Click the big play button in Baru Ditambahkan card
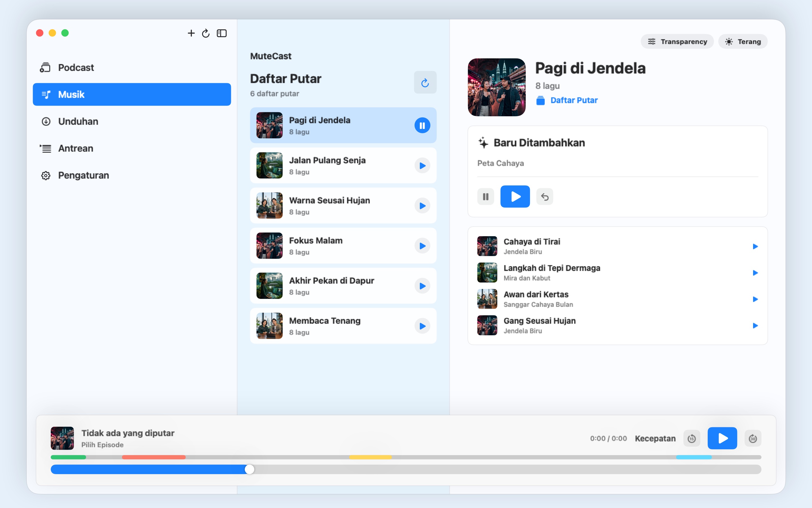 click(x=515, y=196)
